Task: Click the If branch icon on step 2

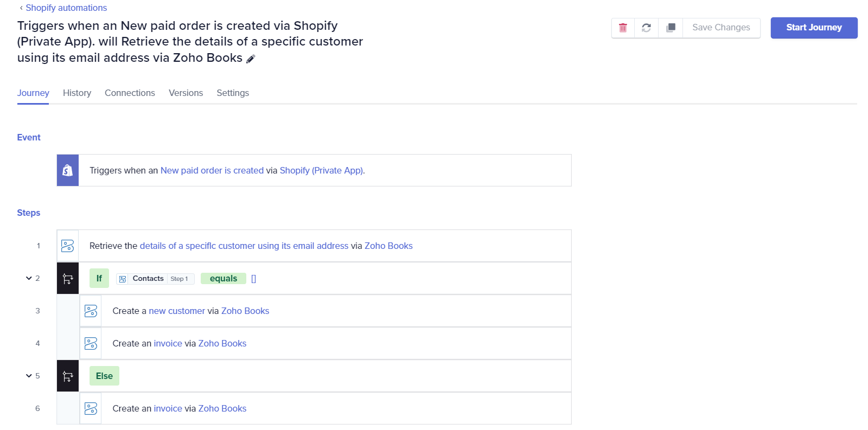Action: point(68,279)
